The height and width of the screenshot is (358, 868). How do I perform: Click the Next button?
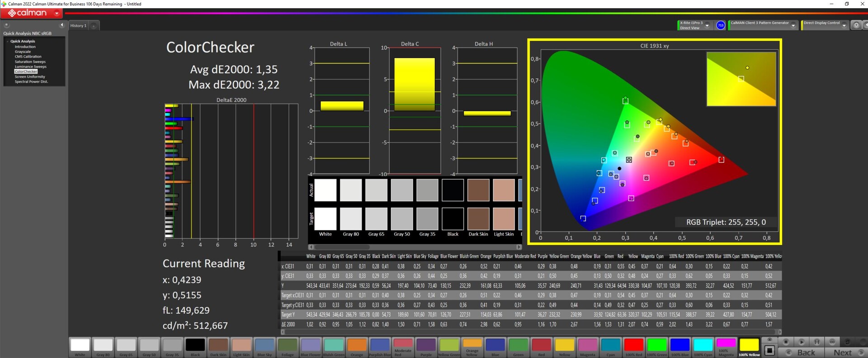tap(843, 353)
